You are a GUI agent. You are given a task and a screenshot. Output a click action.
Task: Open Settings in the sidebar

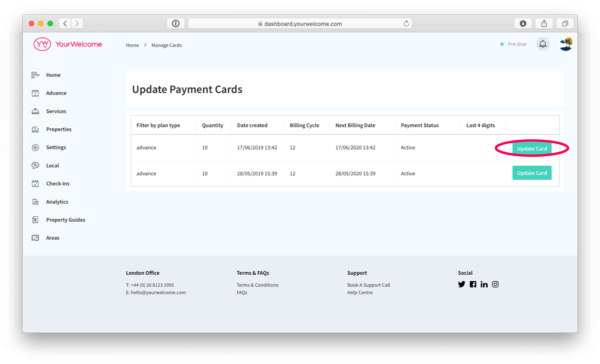56,147
